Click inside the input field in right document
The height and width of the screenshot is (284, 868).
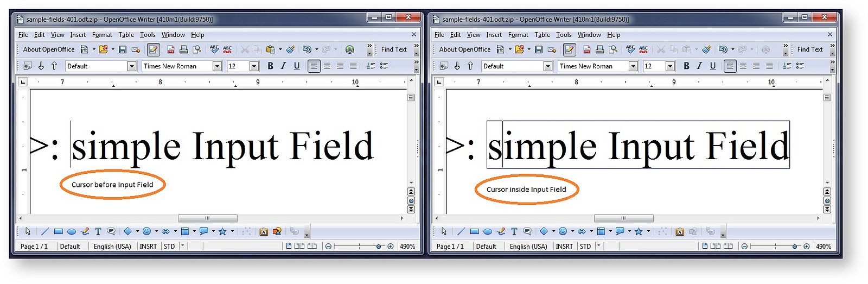pos(638,145)
